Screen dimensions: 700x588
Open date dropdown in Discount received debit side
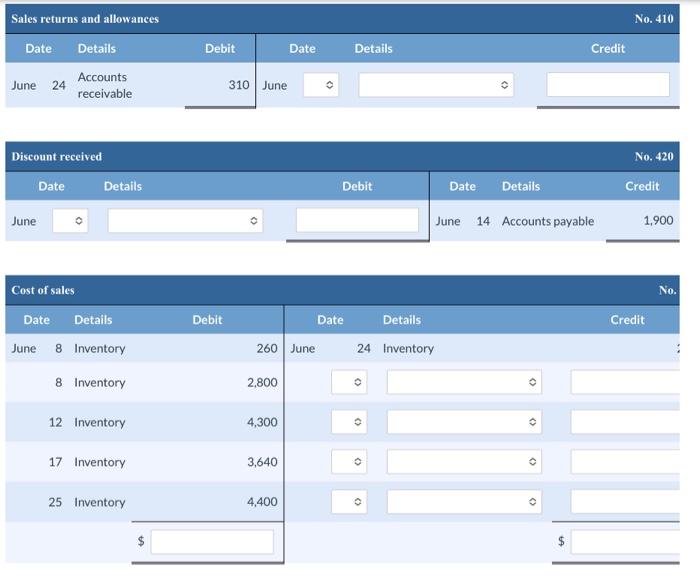point(70,221)
